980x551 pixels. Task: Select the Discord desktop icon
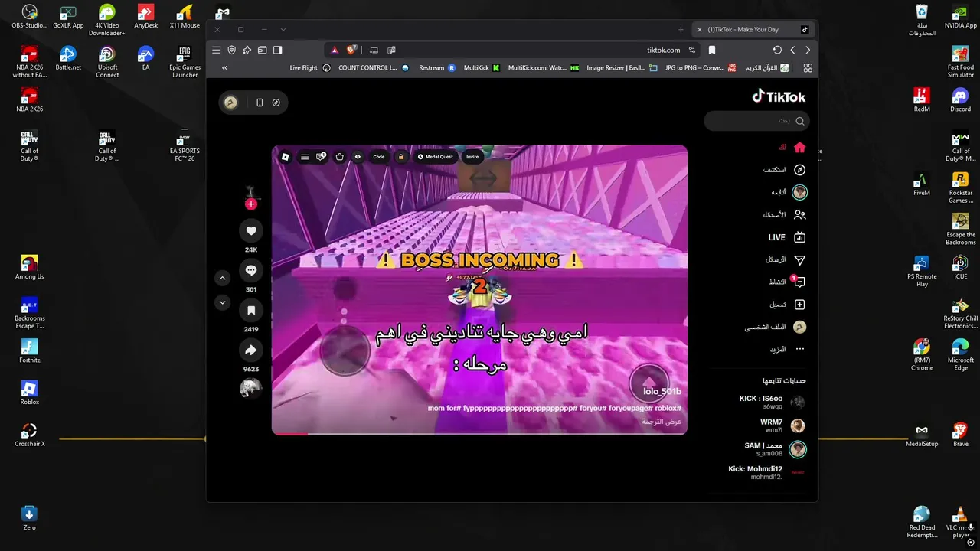pyautogui.click(x=960, y=100)
